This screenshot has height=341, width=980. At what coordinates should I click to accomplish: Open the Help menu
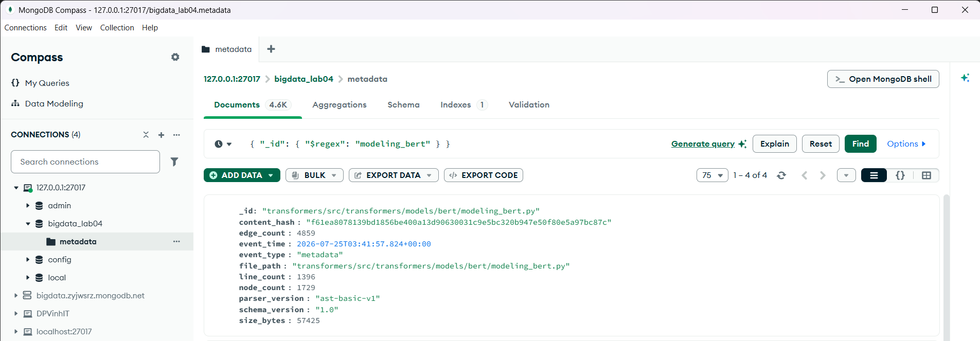[150, 28]
